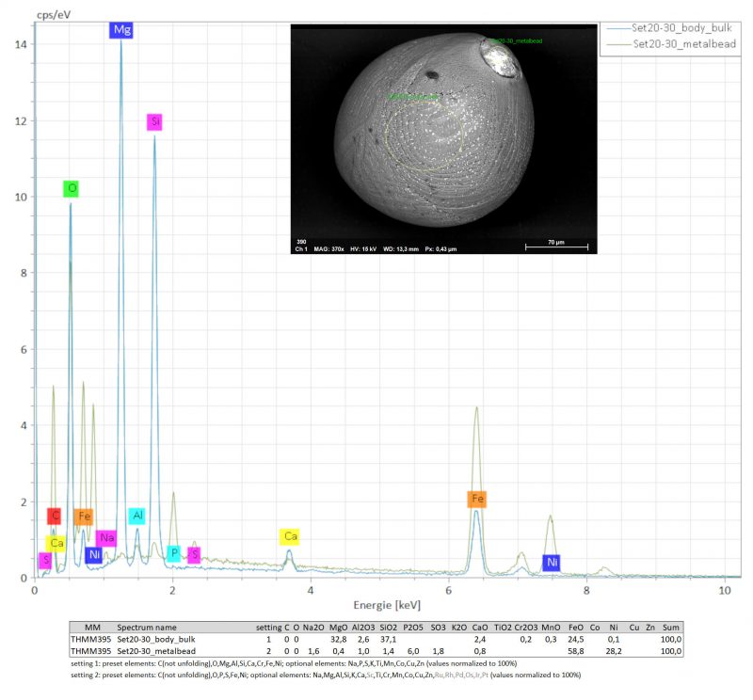Click the cyan P element label

[173, 554]
